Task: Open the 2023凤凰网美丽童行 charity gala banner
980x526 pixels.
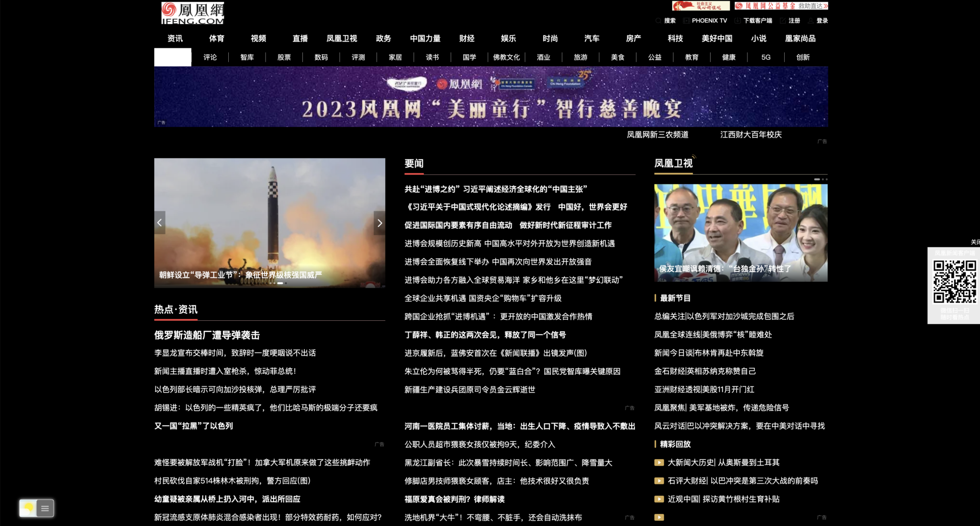Action: click(491, 97)
